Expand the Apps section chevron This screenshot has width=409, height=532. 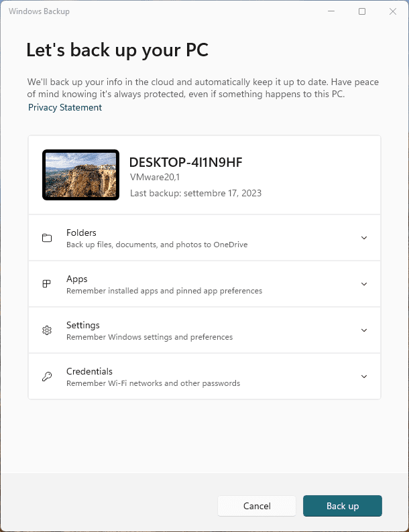[364, 284]
